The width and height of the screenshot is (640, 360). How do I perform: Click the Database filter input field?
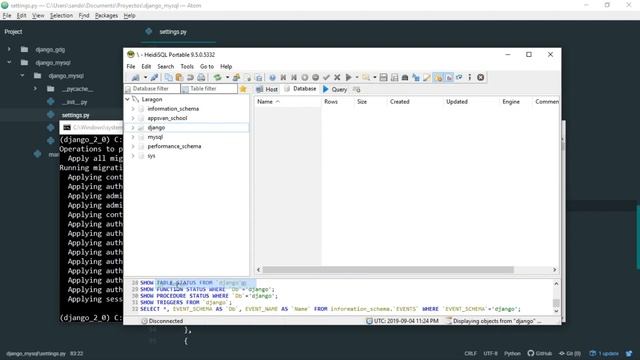click(152, 89)
